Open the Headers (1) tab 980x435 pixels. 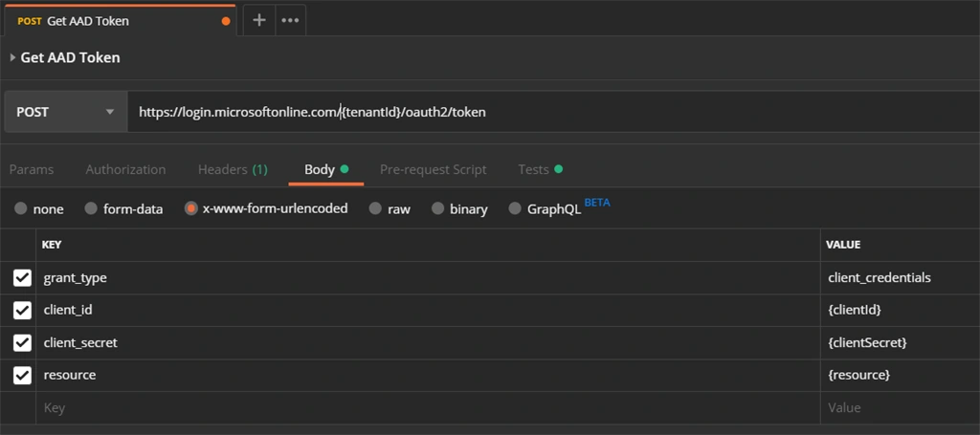coord(233,170)
